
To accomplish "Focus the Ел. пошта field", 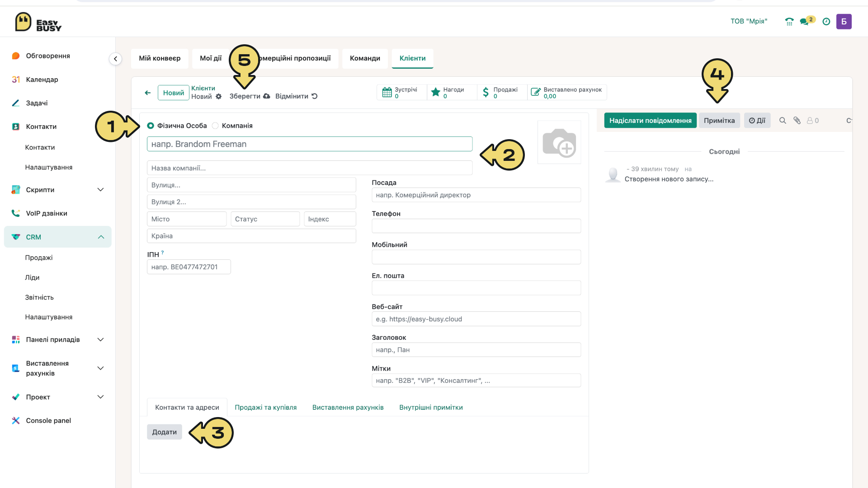I will click(x=476, y=288).
